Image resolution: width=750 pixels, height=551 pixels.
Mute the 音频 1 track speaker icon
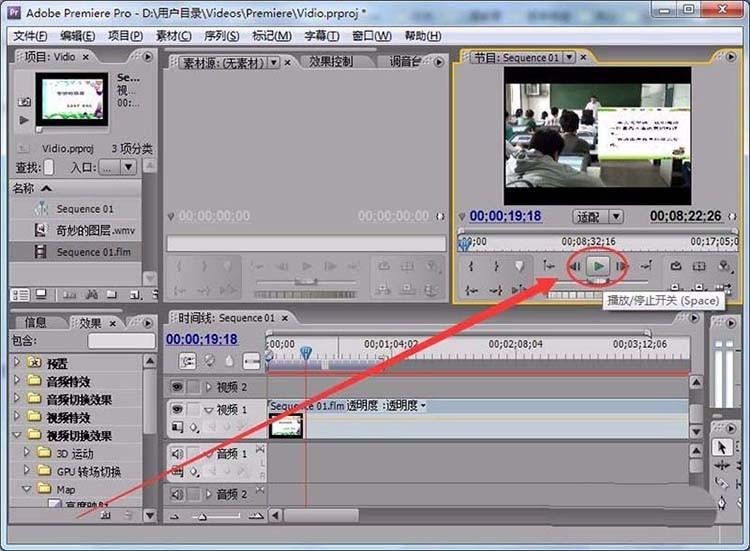[x=177, y=454]
